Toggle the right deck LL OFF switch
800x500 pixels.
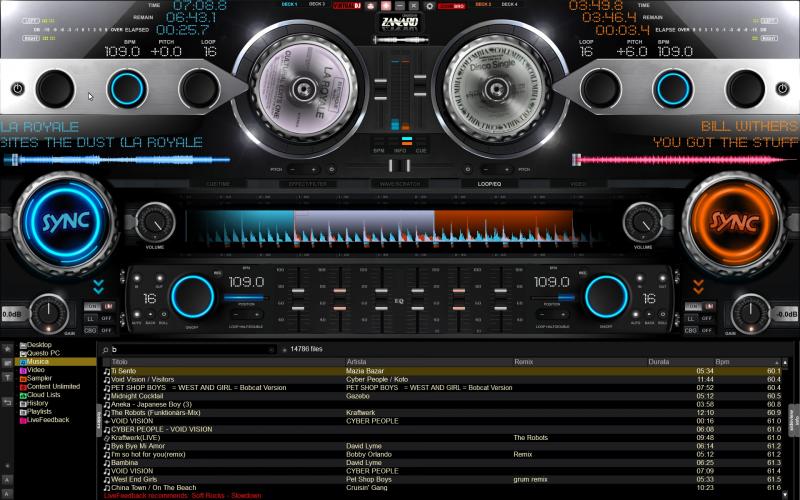click(x=706, y=318)
